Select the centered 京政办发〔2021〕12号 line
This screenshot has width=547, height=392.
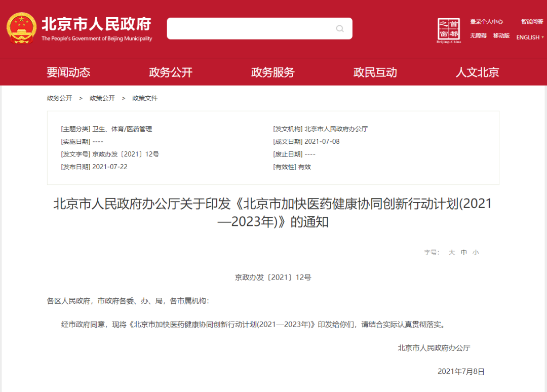273,277
